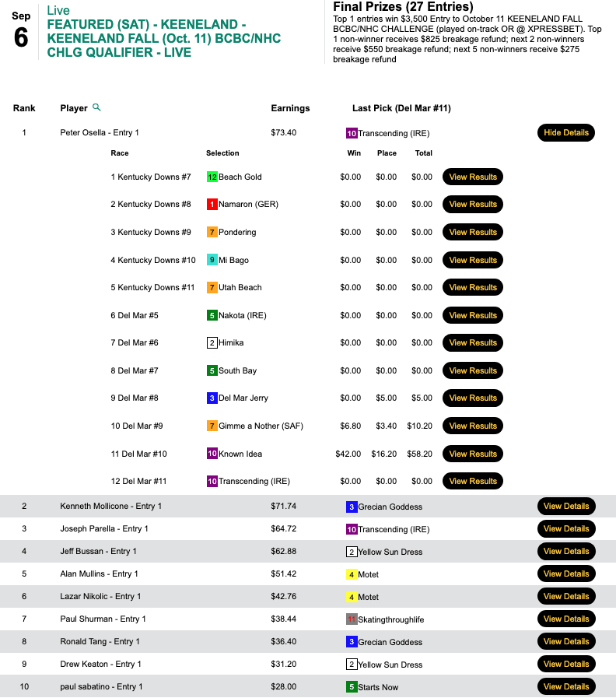Open the Featured Keeneland Fall contest title
Viewport: 616px width, 698px height.
tap(163, 38)
